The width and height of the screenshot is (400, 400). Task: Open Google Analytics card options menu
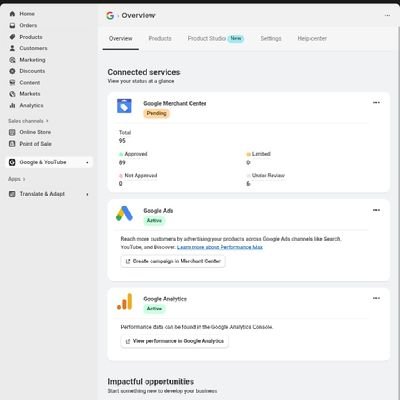tap(376, 298)
